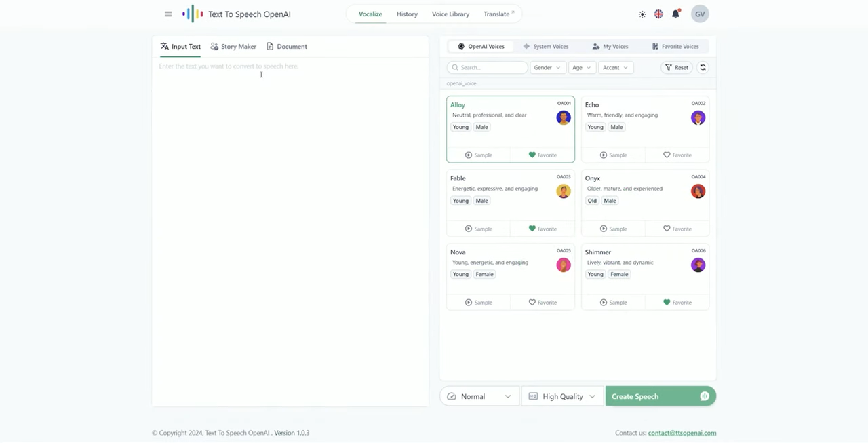Switch to the Story Maker tab

click(233, 46)
